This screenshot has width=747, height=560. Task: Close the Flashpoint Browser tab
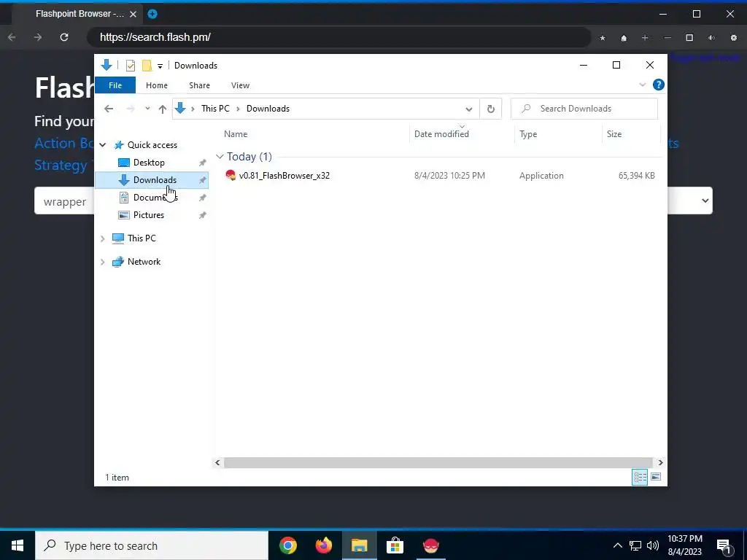(133, 14)
